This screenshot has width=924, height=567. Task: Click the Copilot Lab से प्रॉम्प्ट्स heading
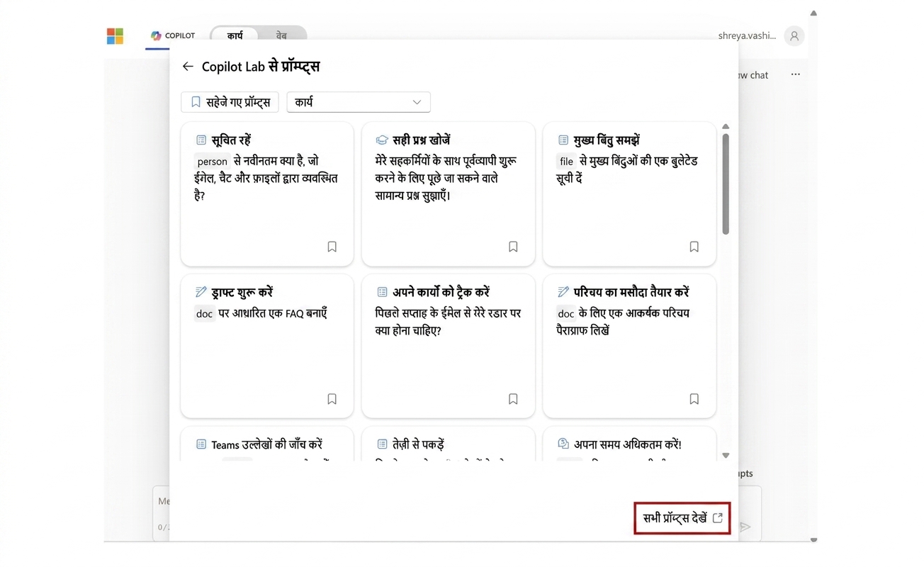click(261, 66)
